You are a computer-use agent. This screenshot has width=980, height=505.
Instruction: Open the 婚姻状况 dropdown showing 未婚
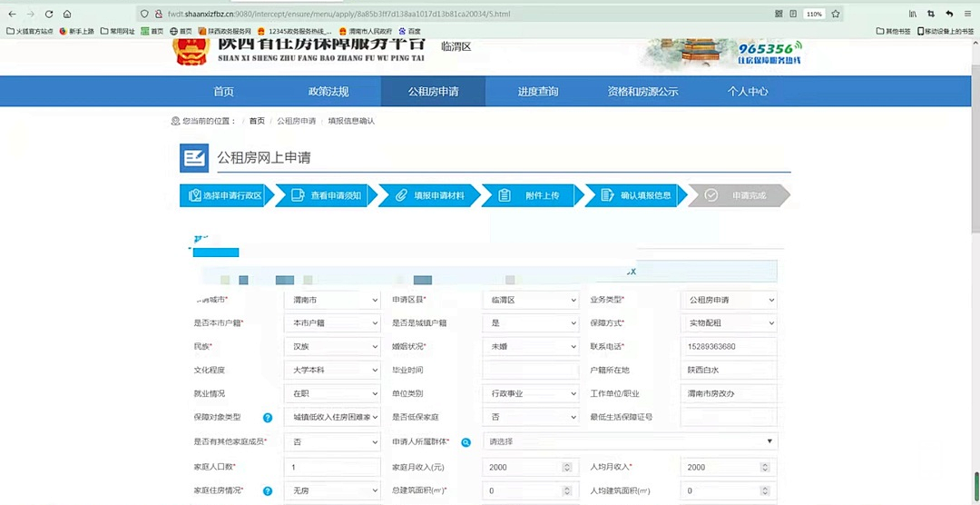coord(530,347)
